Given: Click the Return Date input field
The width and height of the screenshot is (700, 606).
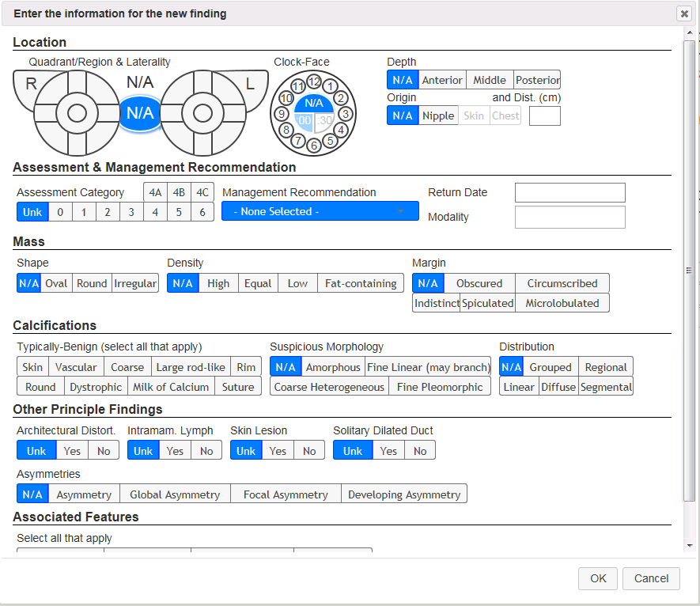Looking at the screenshot, I should (569, 192).
